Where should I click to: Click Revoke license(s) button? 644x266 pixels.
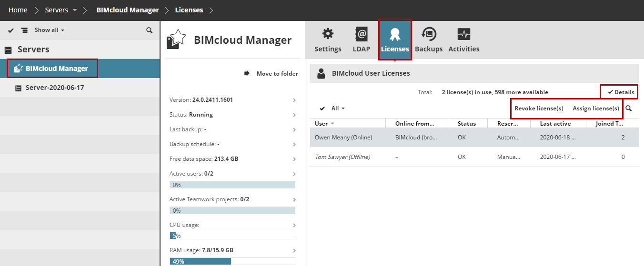point(539,108)
